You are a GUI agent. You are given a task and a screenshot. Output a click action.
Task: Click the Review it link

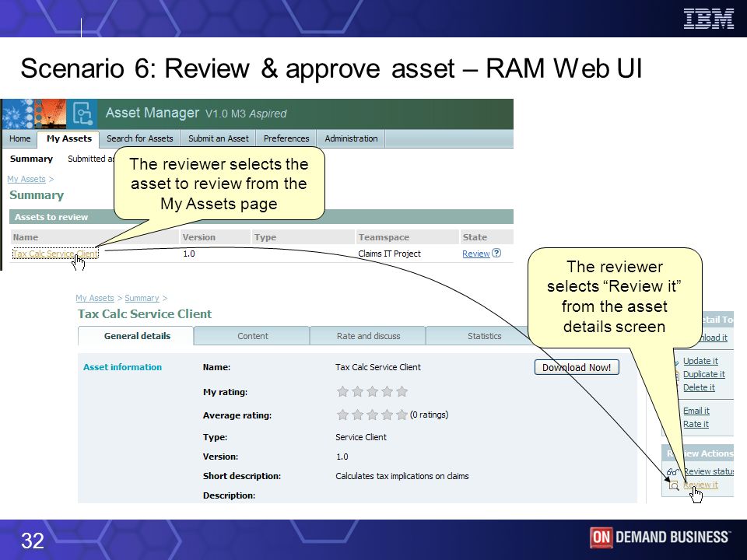(701, 485)
